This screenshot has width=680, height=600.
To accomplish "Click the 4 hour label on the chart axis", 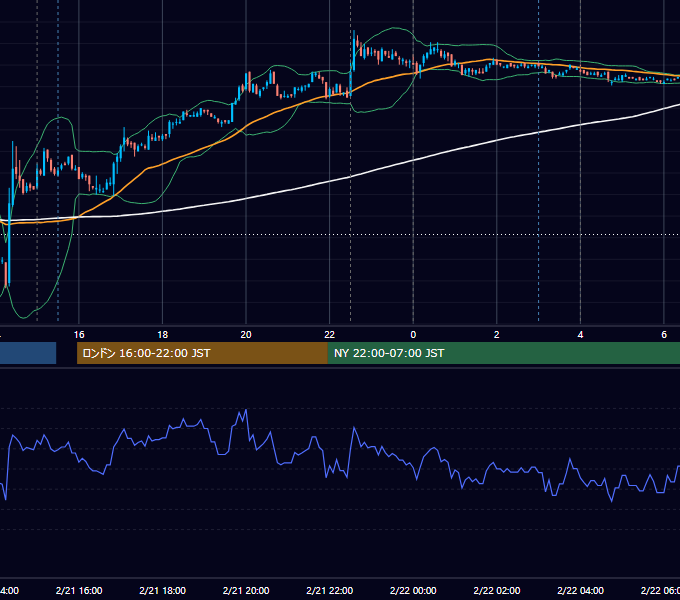I will (x=580, y=335).
